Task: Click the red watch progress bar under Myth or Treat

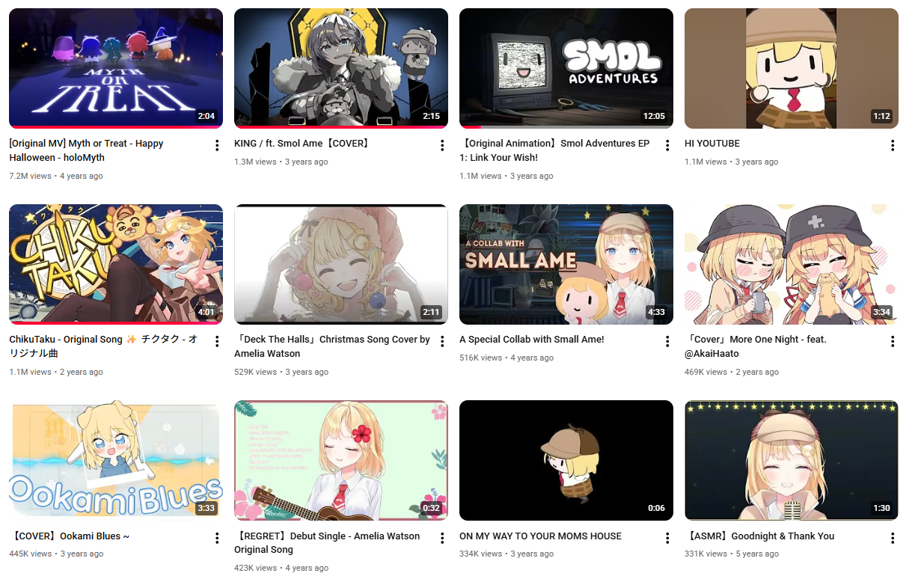Action: pyautogui.click(x=116, y=127)
